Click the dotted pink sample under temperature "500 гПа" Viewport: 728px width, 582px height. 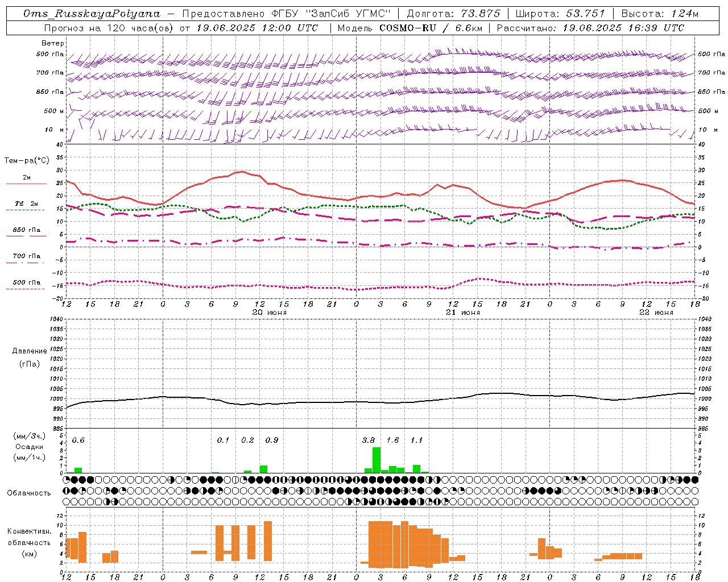(x=25, y=289)
